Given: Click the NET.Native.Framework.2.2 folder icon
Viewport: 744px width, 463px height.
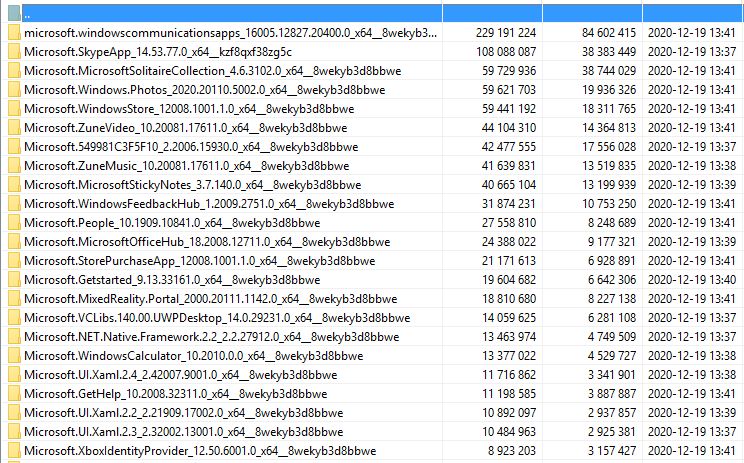Looking at the screenshot, I should click(14, 336).
